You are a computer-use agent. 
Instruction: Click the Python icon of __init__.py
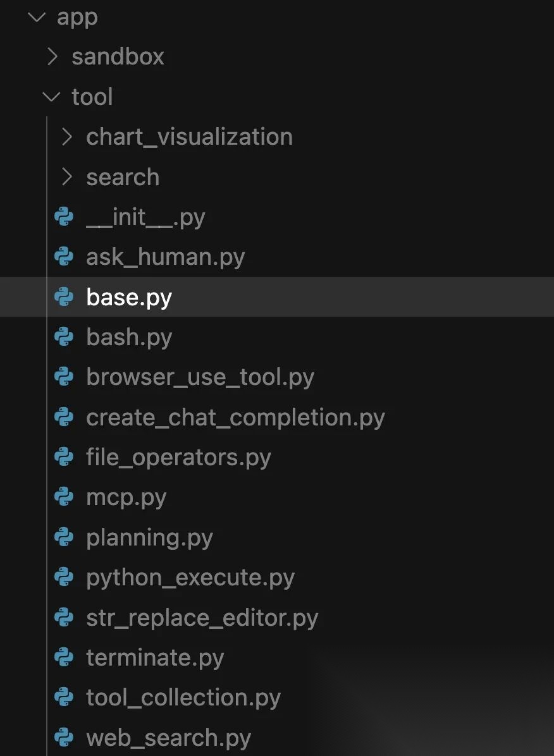tap(64, 216)
